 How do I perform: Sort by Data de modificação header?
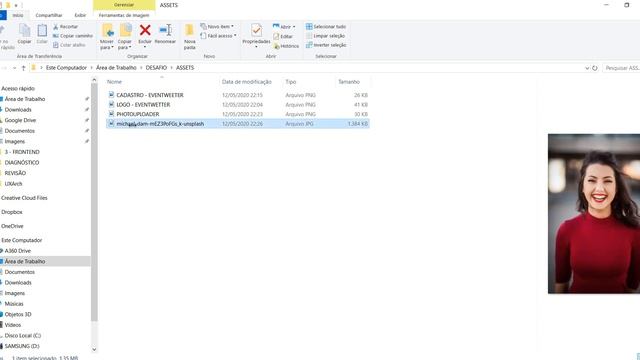point(247,82)
